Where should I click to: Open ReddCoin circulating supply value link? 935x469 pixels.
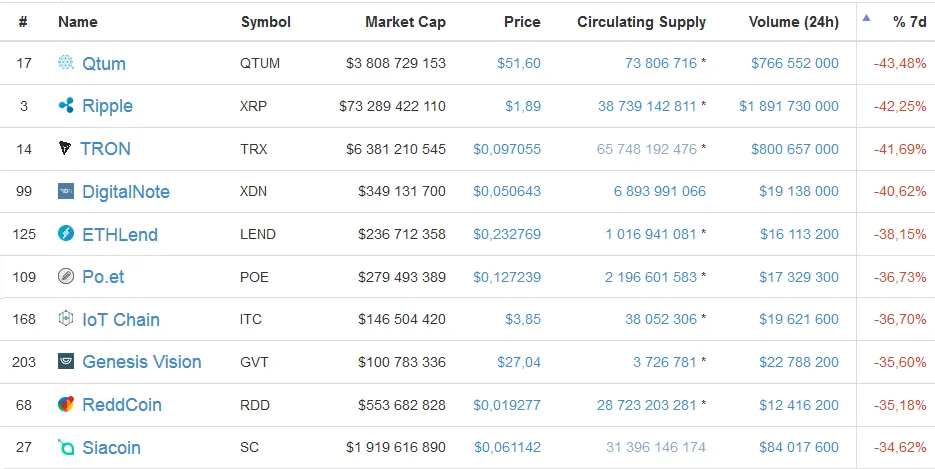tap(646, 405)
